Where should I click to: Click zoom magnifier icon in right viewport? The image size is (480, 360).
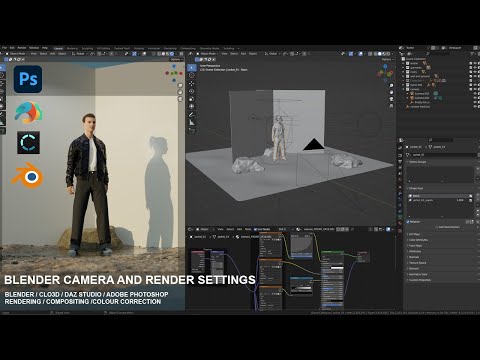(x=391, y=86)
